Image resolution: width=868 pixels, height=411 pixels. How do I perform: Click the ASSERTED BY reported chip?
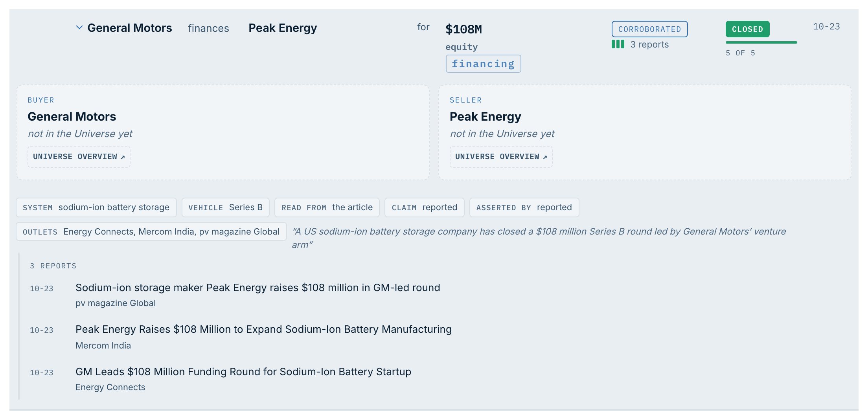click(x=524, y=207)
